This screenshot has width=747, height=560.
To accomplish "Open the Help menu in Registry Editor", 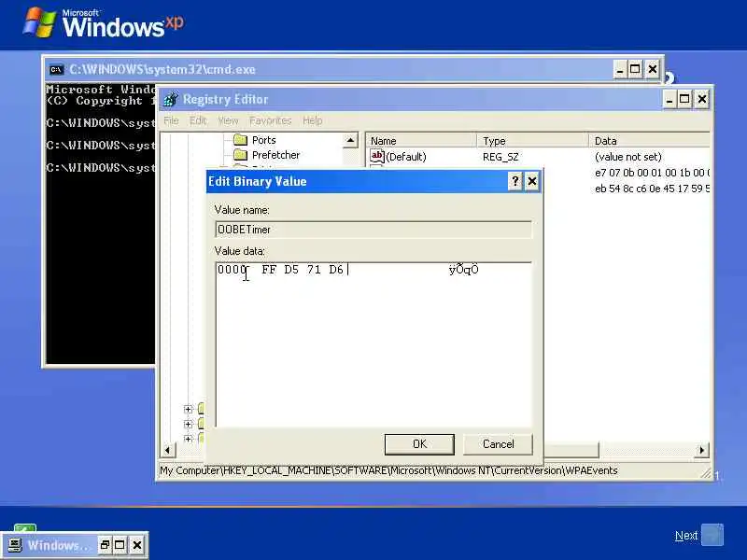I will (312, 120).
